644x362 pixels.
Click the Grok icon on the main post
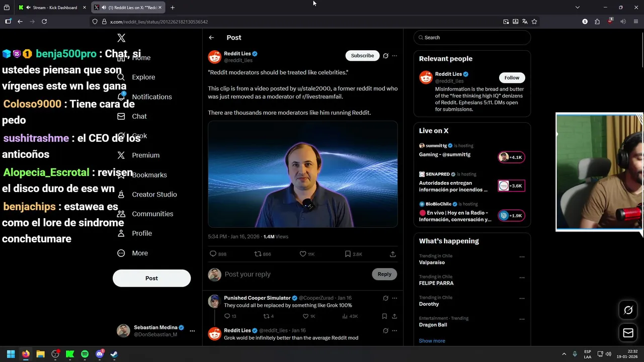385,56
